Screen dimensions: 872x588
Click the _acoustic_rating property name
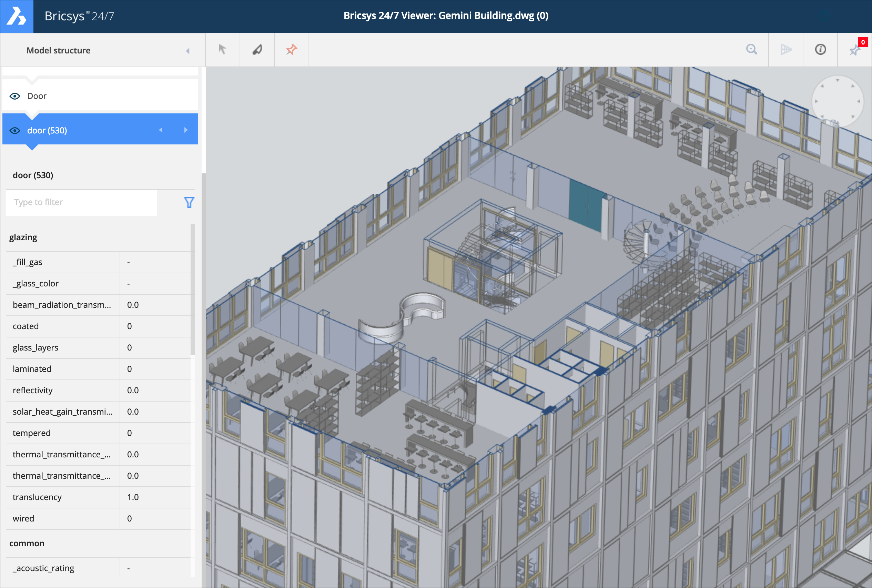(43, 568)
